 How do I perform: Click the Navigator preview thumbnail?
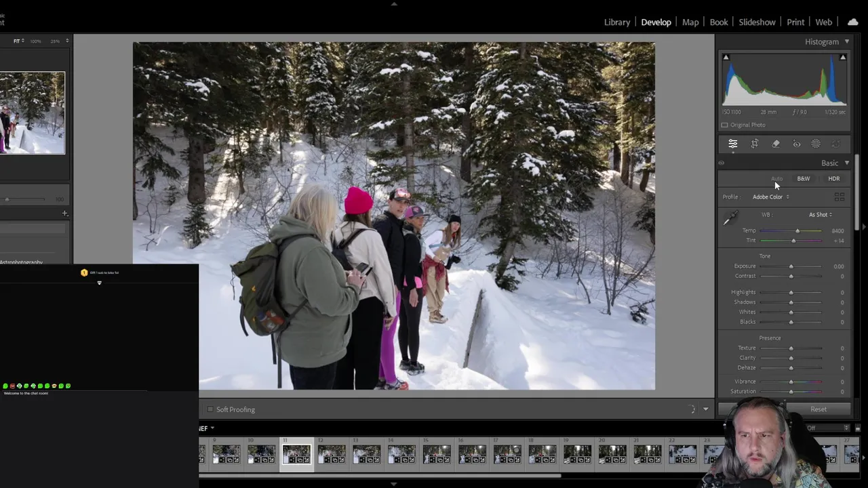coord(32,113)
